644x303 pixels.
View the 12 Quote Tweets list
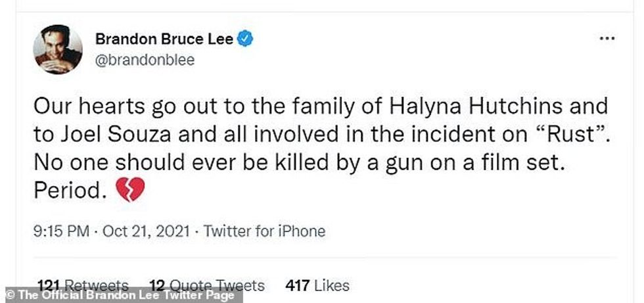207,285
